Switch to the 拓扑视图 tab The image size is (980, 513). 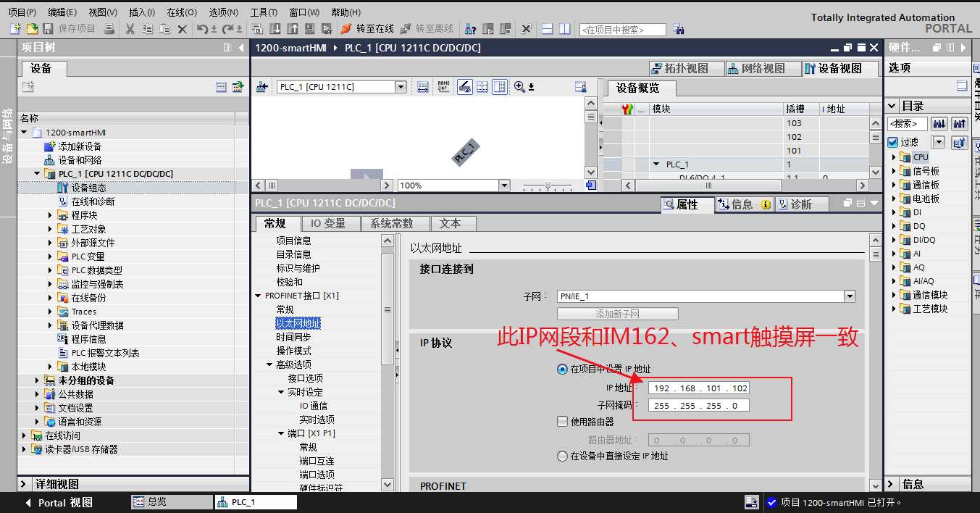click(687, 68)
